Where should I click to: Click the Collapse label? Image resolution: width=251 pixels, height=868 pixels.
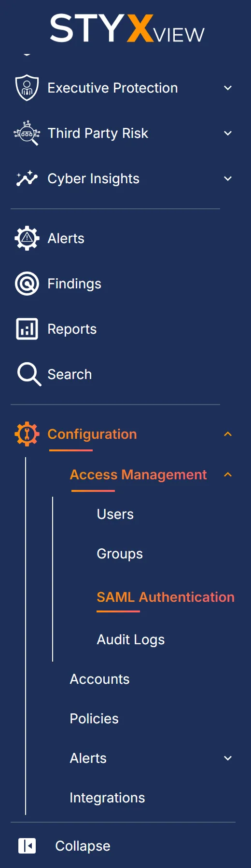tap(83, 846)
